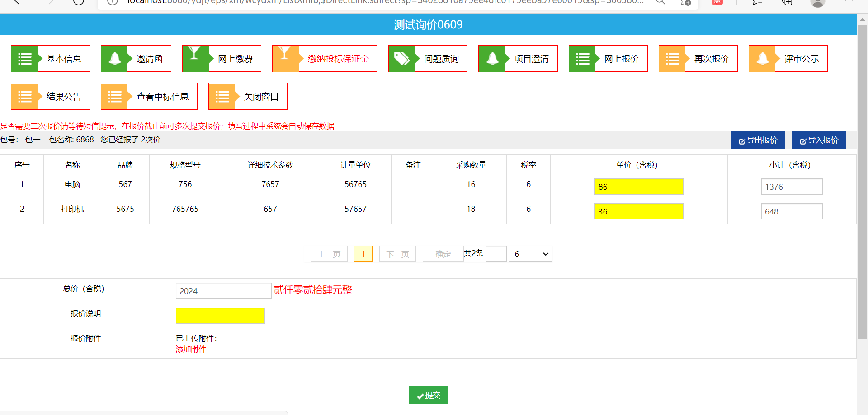Image resolution: width=868 pixels, height=415 pixels.
Task: Switch to the 结果公告 section
Action: click(63, 97)
